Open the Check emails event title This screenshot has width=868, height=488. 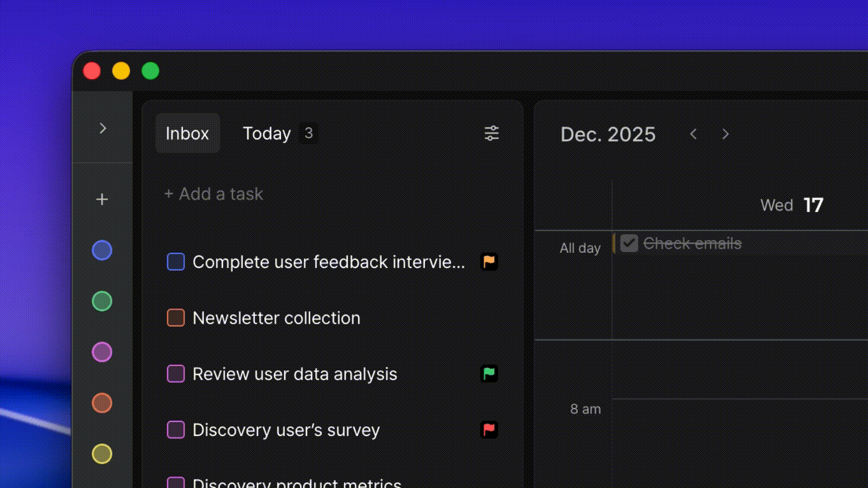(x=692, y=243)
